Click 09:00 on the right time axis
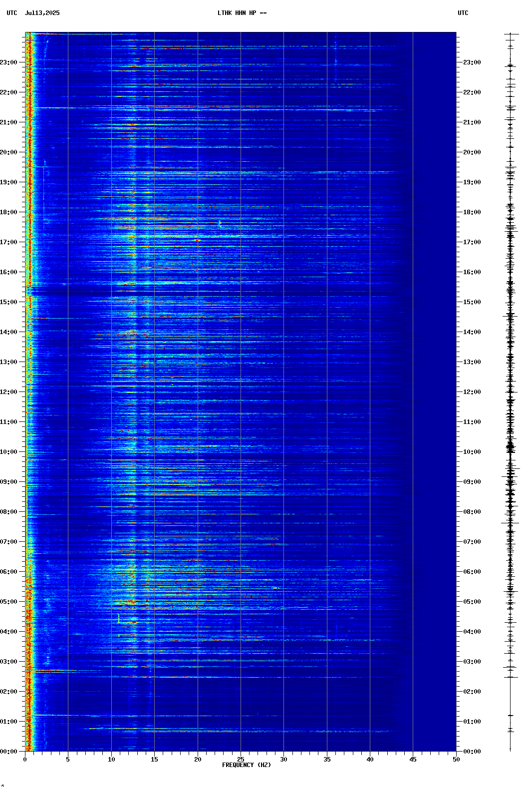The image size is (532, 791). click(472, 482)
